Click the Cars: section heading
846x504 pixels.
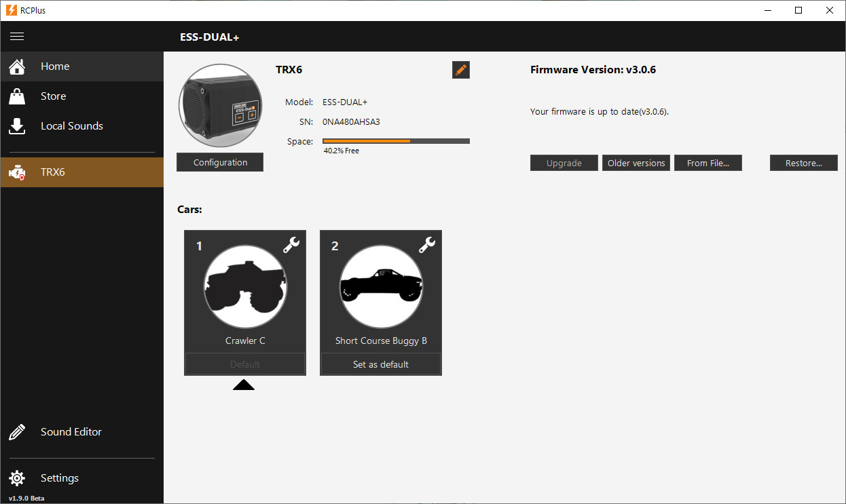pyautogui.click(x=189, y=210)
